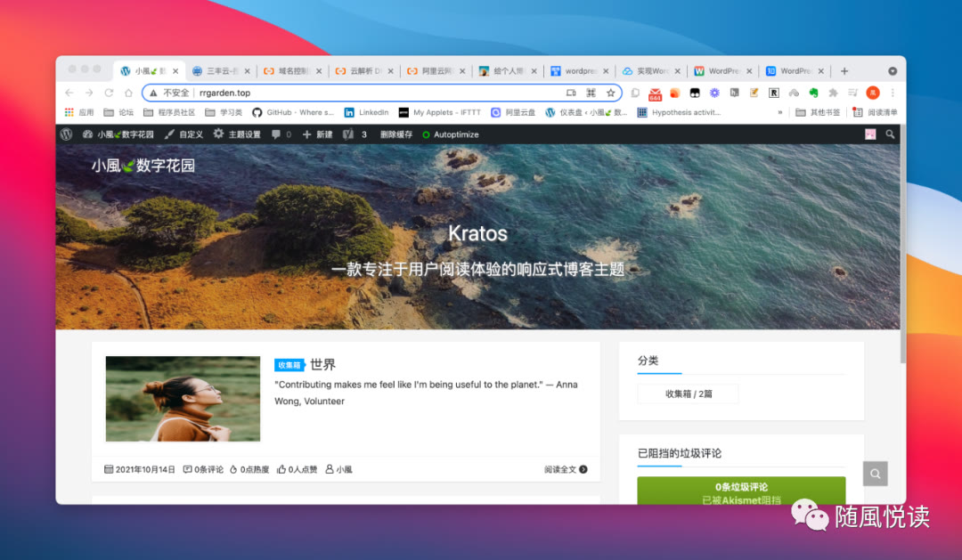Viewport: 962px width, 560px height.
Task: Click 自定义 in the admin bar
Action: point(190,134)
